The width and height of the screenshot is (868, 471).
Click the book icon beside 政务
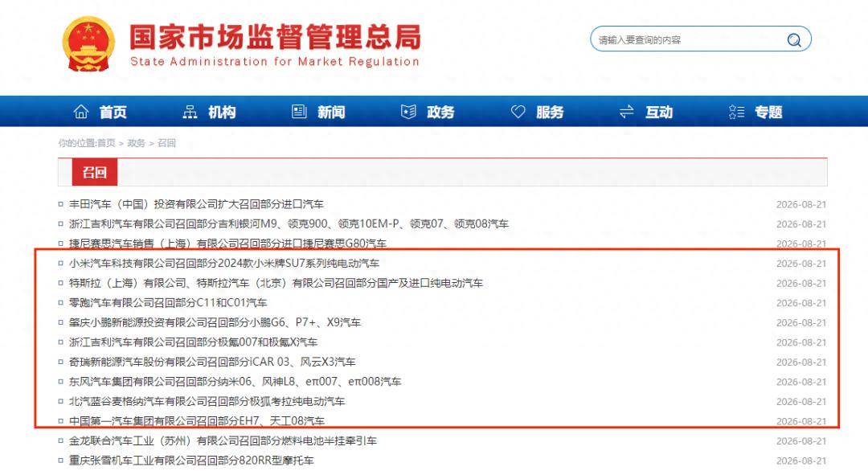click(408, 112)
